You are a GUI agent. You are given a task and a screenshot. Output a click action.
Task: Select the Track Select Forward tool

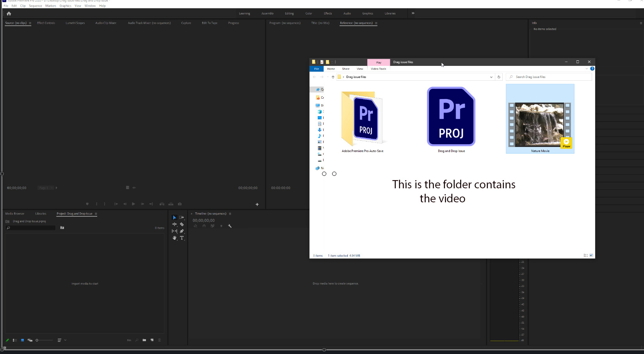(181, 217)
